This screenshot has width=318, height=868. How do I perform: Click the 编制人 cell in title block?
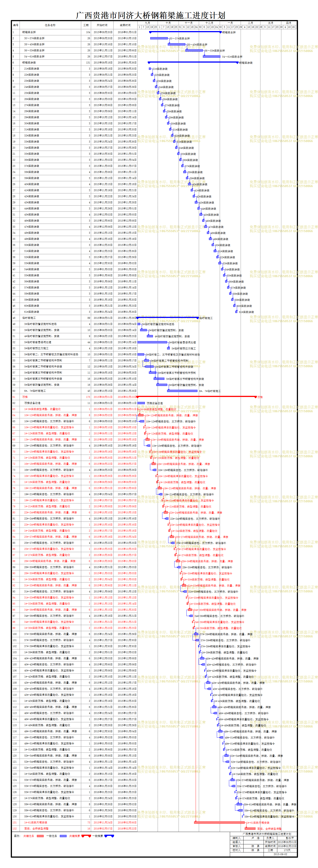(x=237, y=838)
